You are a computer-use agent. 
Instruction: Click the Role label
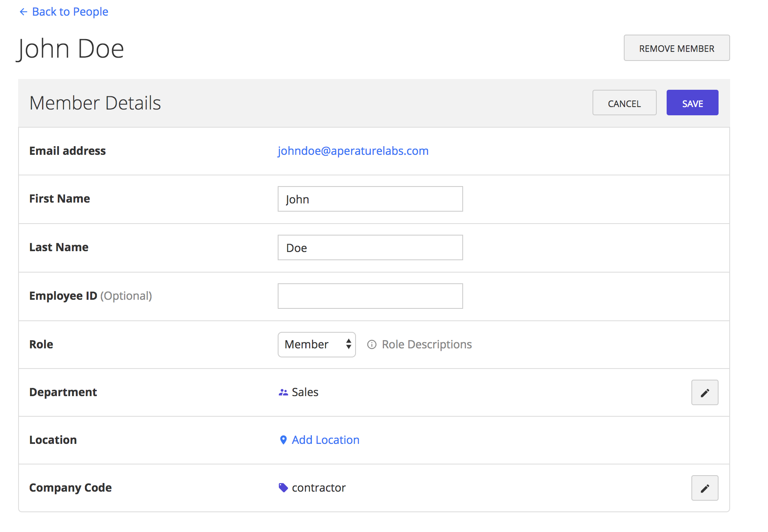[41, 344]
